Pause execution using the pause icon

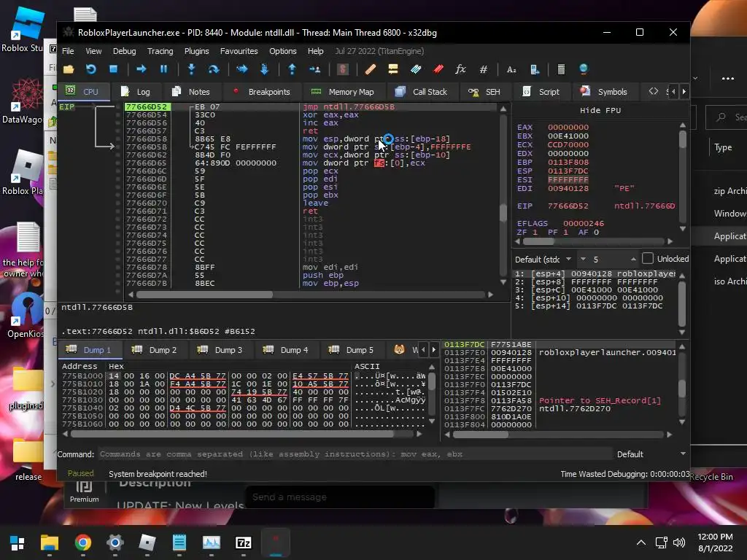164,69
